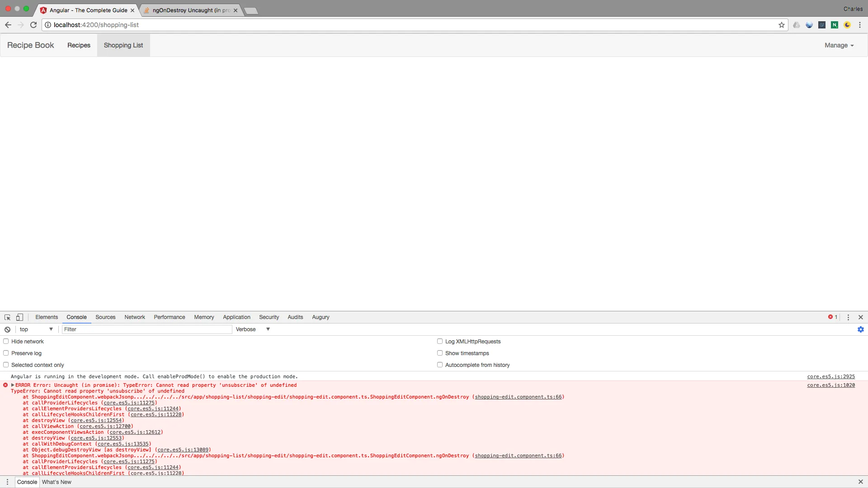Toggle device toolbar icon in DevTools
Image resolution: width=868 pixels, height=488 pixels.
pos(19,317)
